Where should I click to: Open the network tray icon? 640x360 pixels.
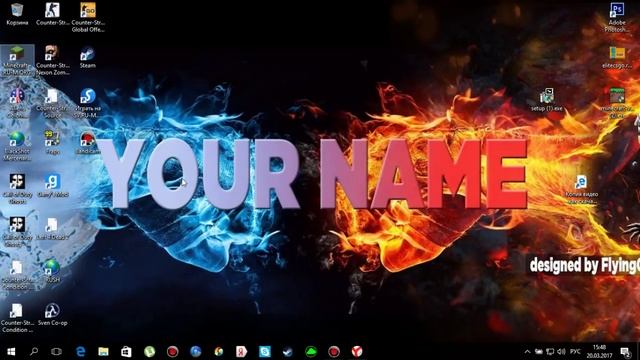tap(550, 351)
